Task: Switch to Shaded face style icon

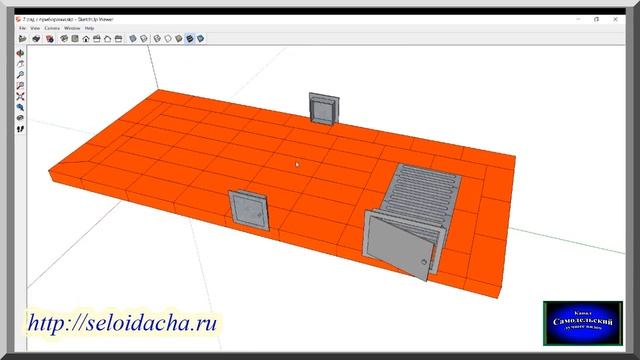Action: pyautogui.click(x=179, y=39)
